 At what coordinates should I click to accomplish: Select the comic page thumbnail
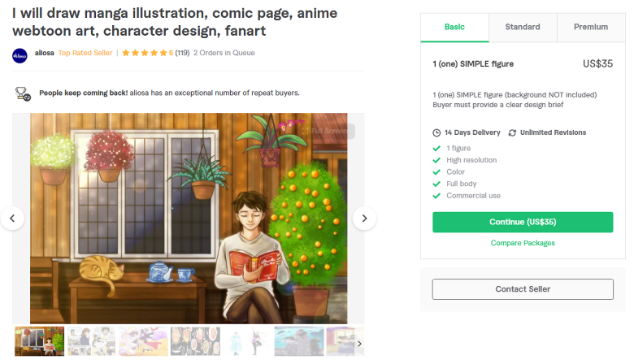coord(91,341)
